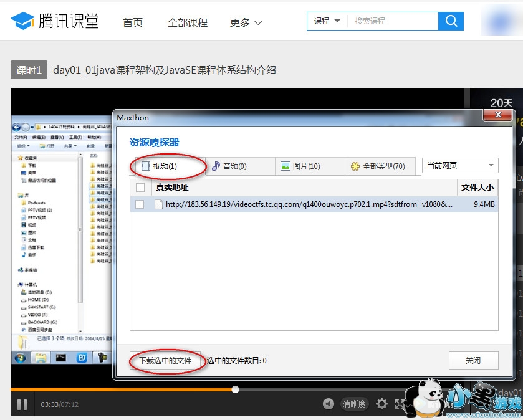Open the 课程 search type dropdown

327,21
